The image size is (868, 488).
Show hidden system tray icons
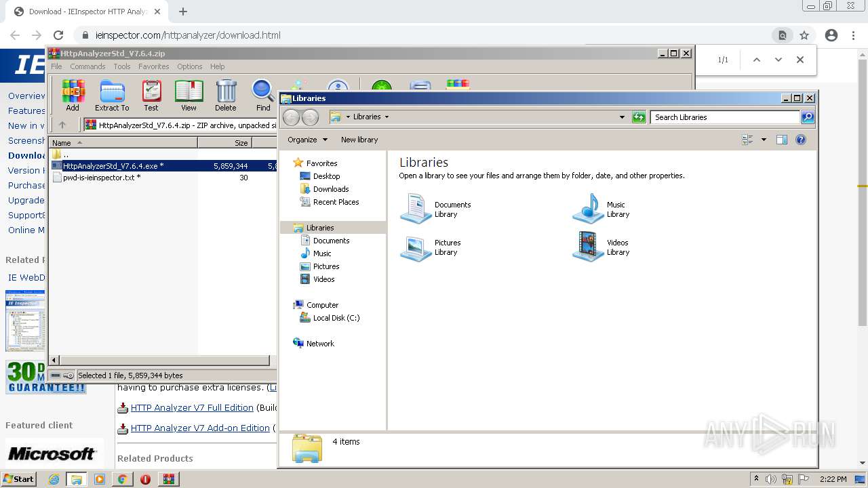tap(756, 479)
